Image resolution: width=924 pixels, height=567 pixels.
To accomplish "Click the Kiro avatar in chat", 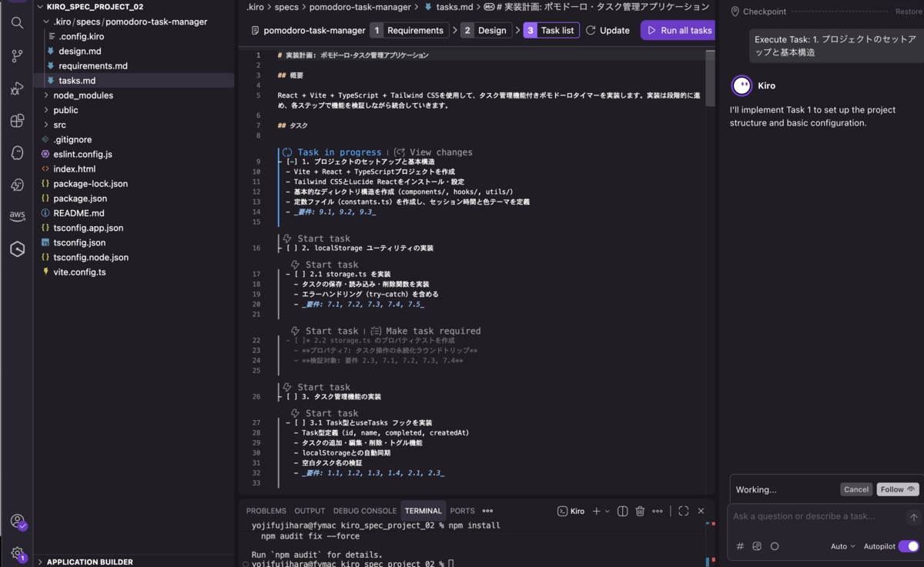I will [742, 85].
